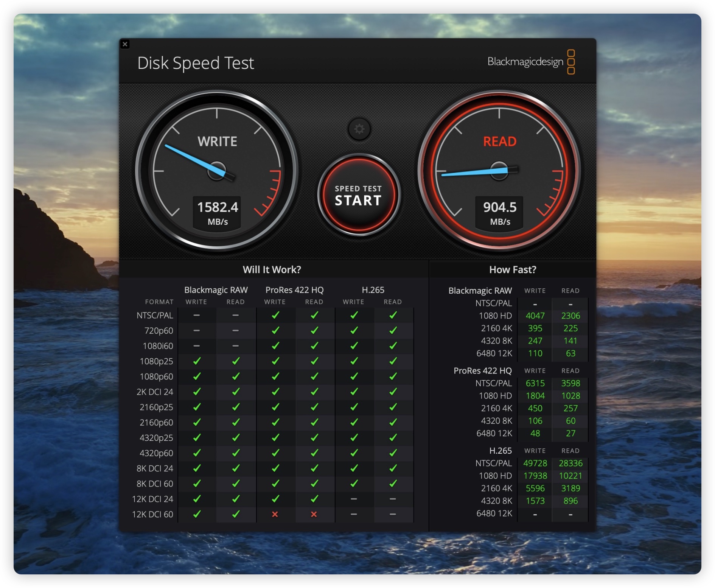715x588 pixels.
Task: Click the '141' 4320 8K read value
Action: 570,341
